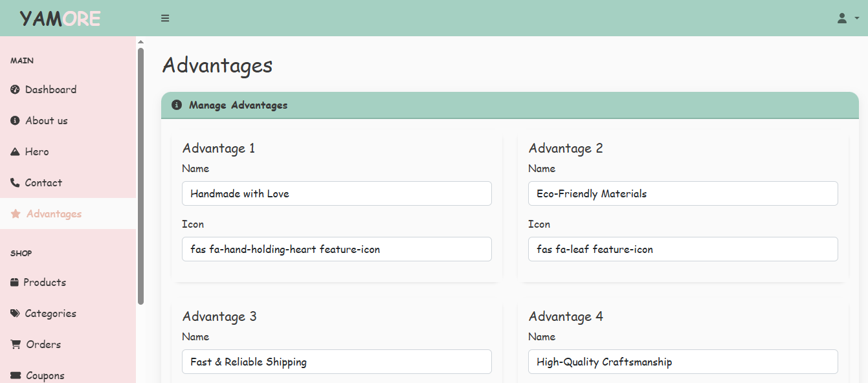
Task: Click the info icon beside Manage Advantages
Action: (x=177, y=105)
